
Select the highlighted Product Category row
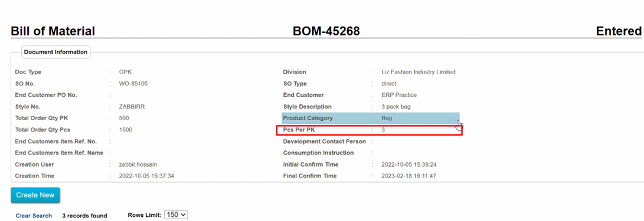point(371,118)
